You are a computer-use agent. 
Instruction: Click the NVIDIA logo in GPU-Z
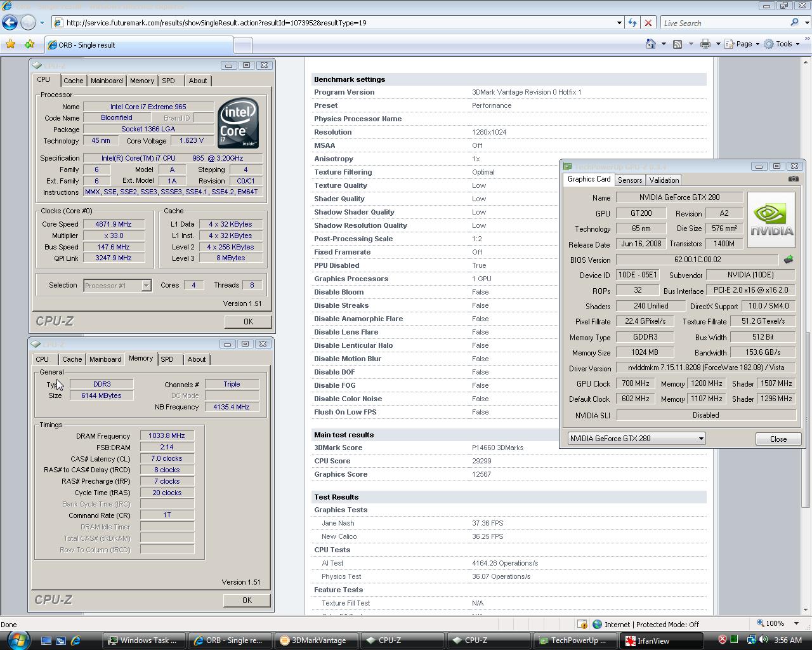771,220
